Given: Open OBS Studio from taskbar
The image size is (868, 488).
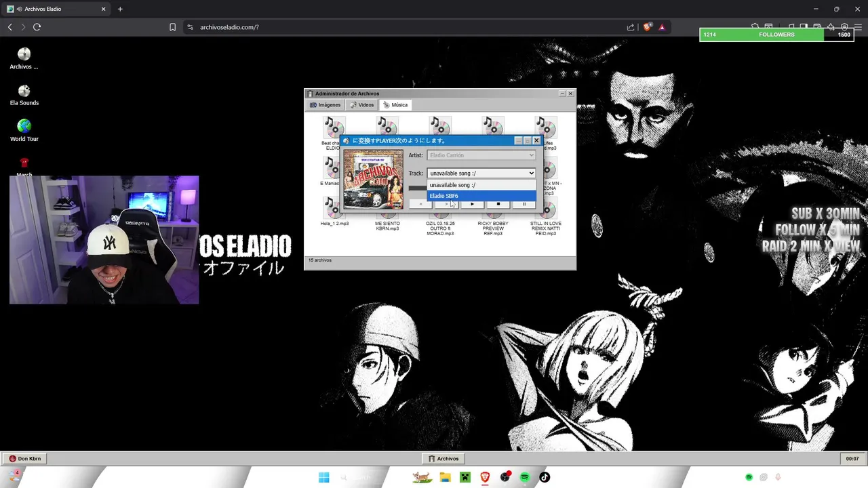Looking at the screenshot, I should pos(505,477).
